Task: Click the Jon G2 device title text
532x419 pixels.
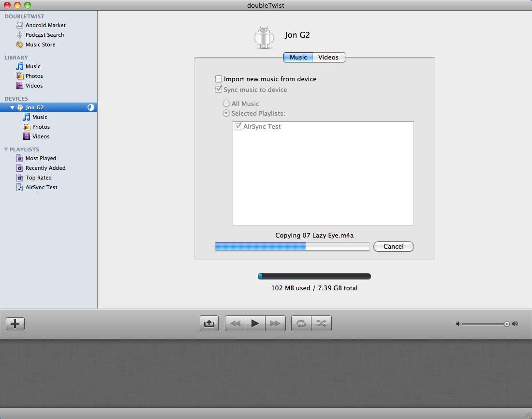Action: pyautogui.click(x=297, y=35)
